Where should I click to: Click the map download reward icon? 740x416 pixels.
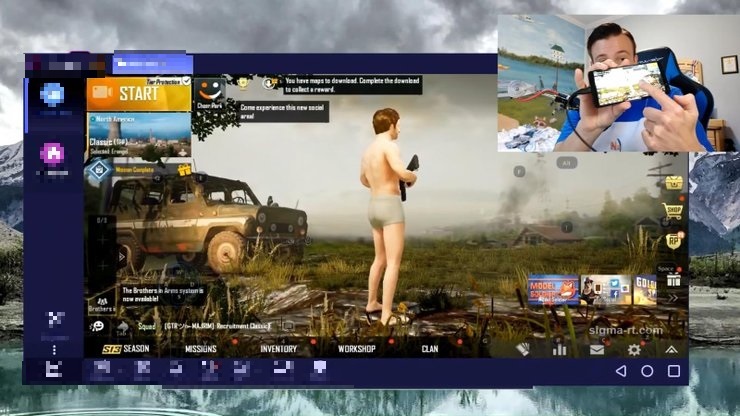(269, 84)
